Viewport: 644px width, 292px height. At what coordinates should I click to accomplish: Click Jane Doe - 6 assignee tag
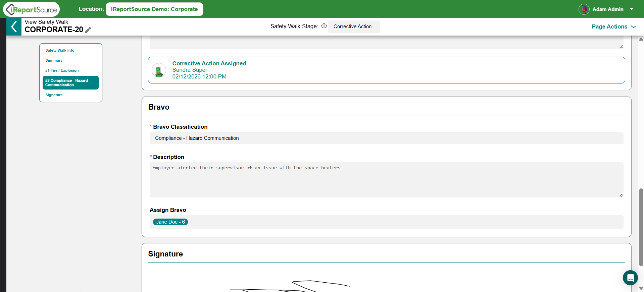[x=170, y=222]
